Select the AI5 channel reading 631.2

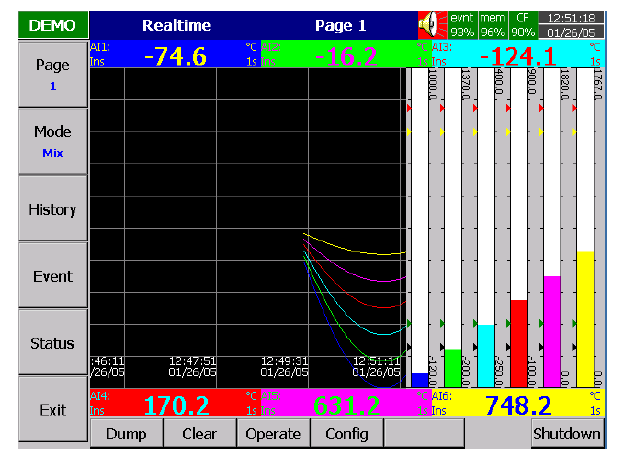[346, 402]
